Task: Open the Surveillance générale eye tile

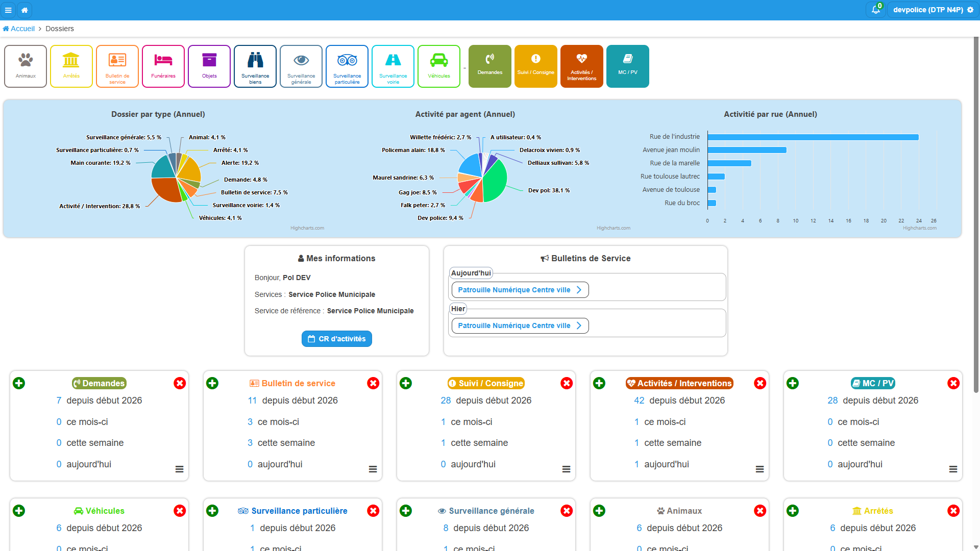Action: point(301,66)
